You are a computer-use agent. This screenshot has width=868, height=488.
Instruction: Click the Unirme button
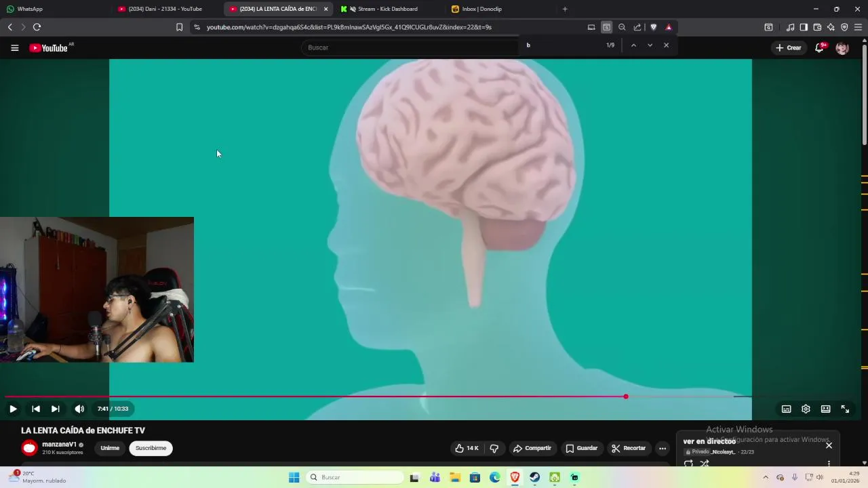(110, 448)
